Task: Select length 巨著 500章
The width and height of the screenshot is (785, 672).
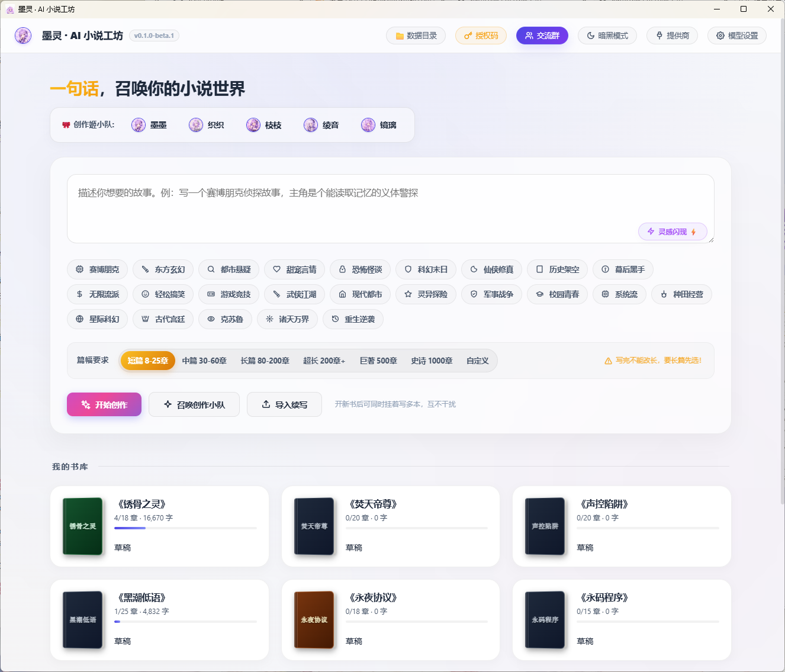Action: (378, 361)
